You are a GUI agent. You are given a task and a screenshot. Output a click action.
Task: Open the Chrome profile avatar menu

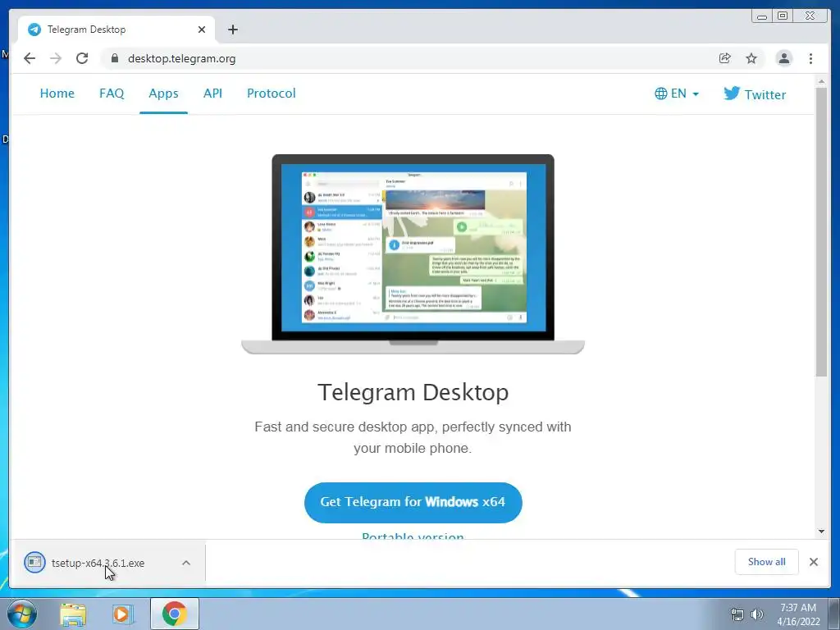tap(783, 58)
